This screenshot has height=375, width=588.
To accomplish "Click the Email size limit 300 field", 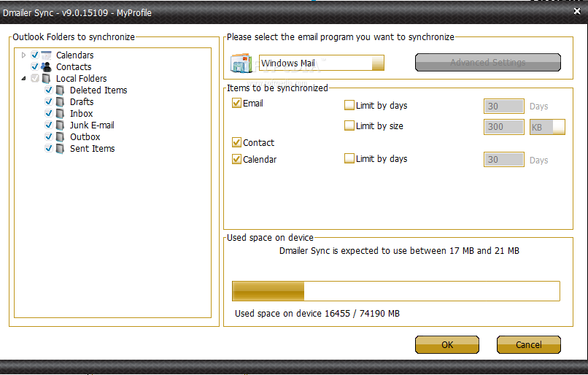I will pos(504,127).
